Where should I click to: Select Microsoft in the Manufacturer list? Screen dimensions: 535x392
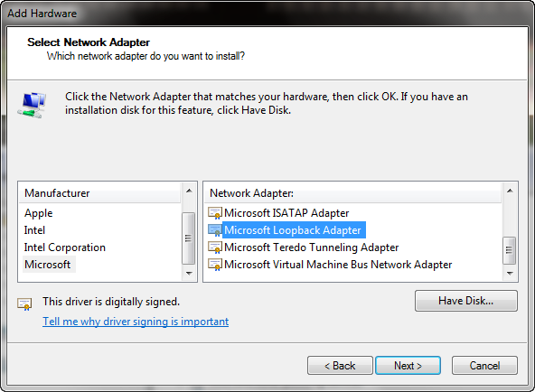[48, 265]
